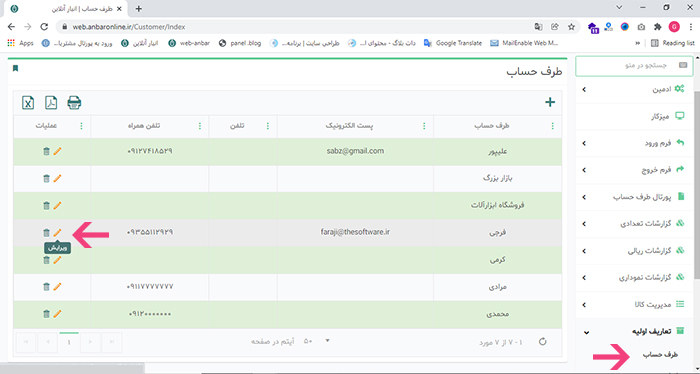Refresh the table data icon

tap(542, 342)
